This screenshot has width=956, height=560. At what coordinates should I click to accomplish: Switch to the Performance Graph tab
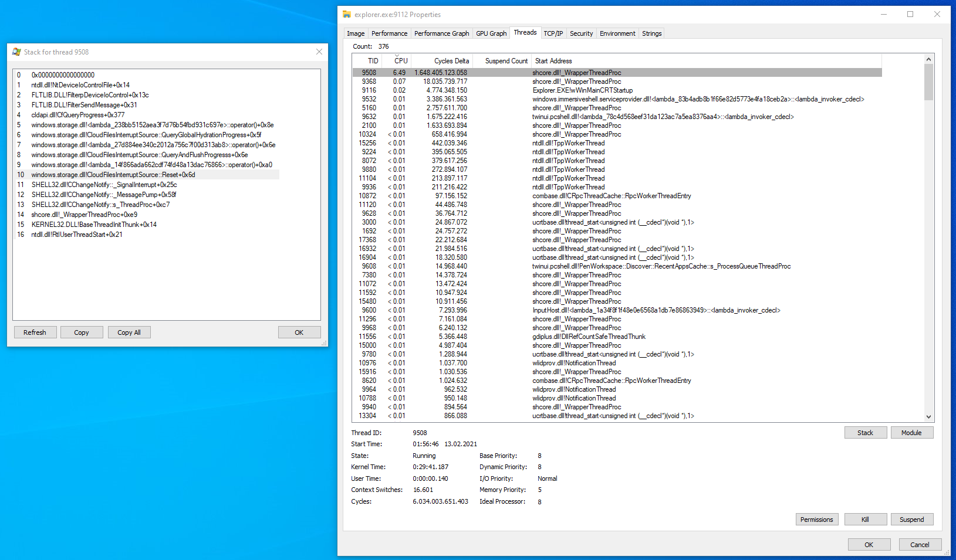coord(442,33)
